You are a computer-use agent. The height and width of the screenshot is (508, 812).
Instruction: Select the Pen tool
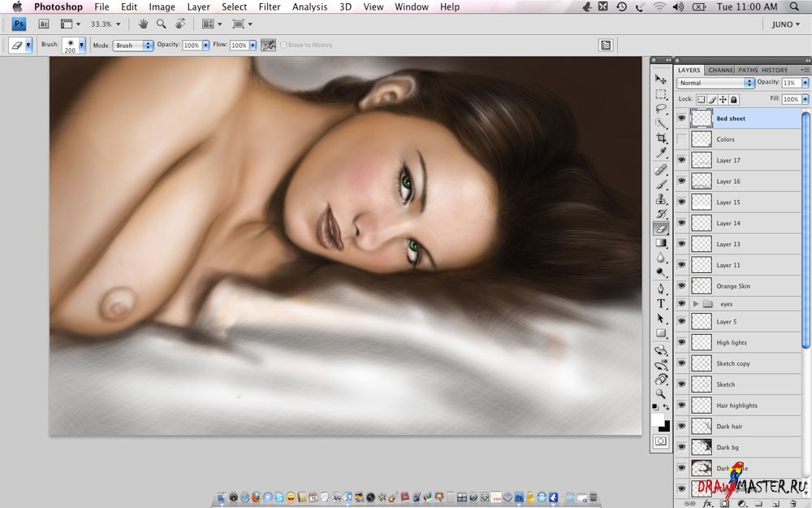pyautogui.click(x=661, y=289)
